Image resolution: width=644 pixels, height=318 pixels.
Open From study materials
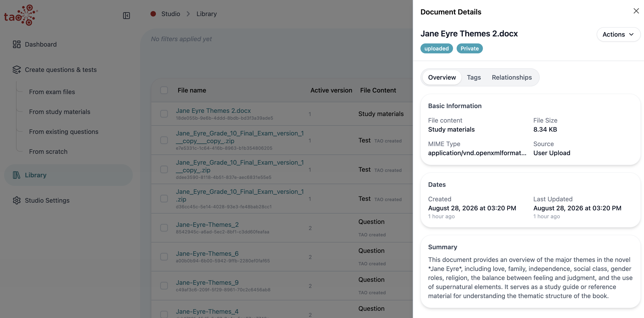pyautogui.click(x=60, y=112)
